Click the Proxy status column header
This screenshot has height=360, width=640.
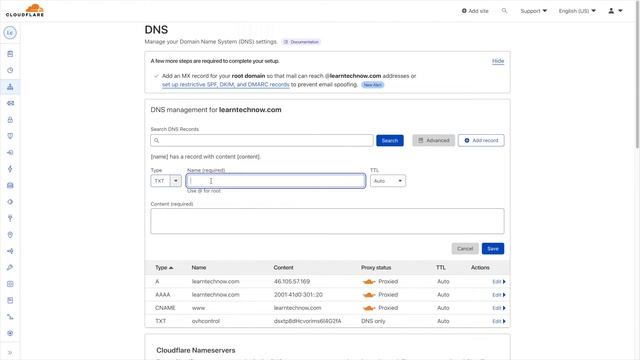click(376, 268)
